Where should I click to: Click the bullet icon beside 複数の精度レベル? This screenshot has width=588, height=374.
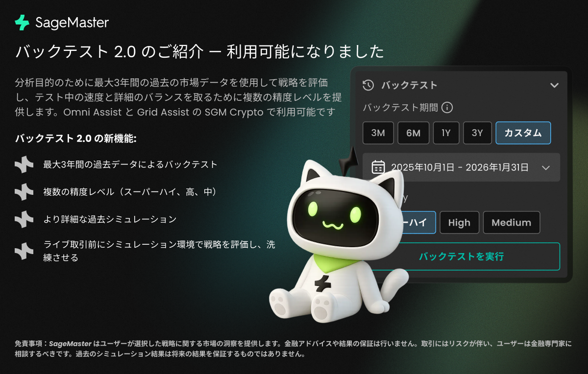[24, 192]
